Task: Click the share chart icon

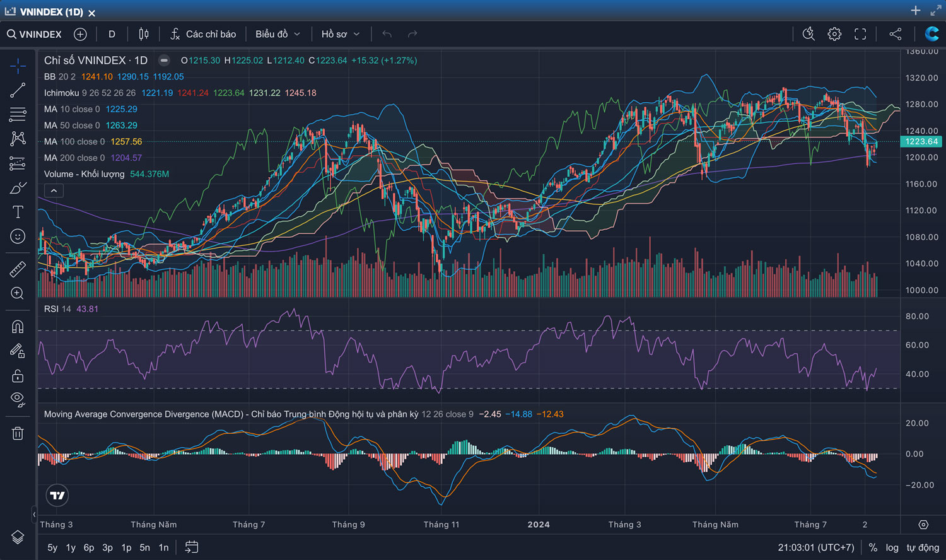Action: pyautogui.click(x=895, y=34)
